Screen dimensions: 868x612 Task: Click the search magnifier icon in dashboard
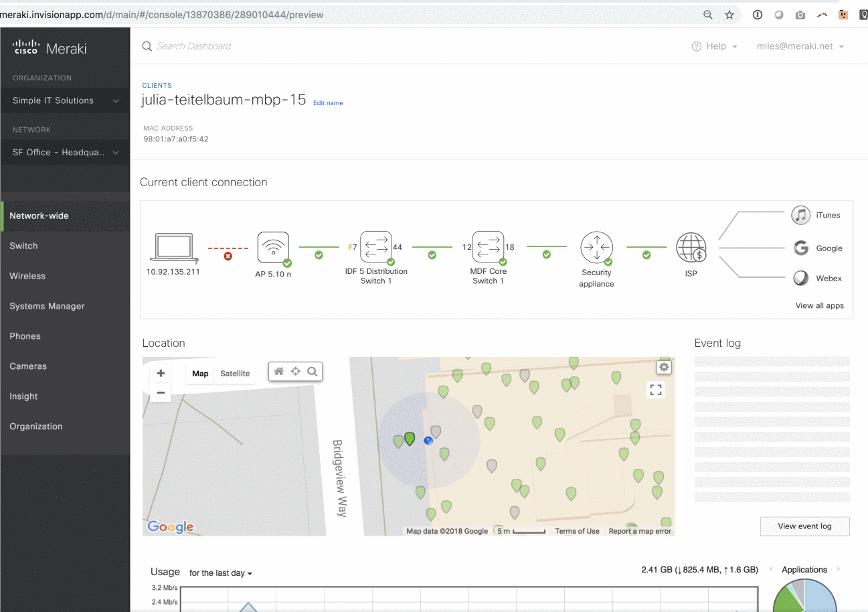[x=147, y=46]
